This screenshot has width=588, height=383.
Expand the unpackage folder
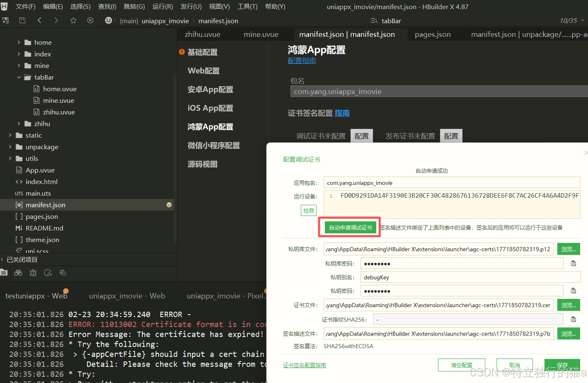click(10, 147)
